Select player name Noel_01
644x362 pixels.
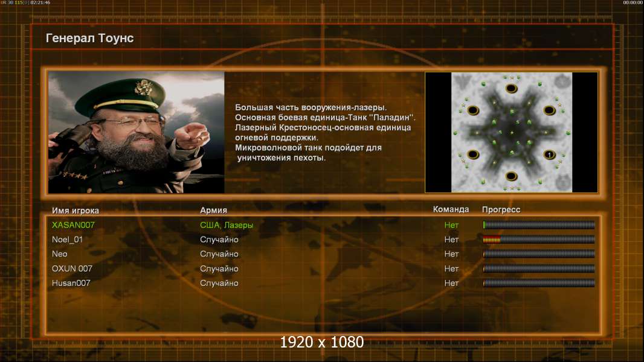coord(67,240)
